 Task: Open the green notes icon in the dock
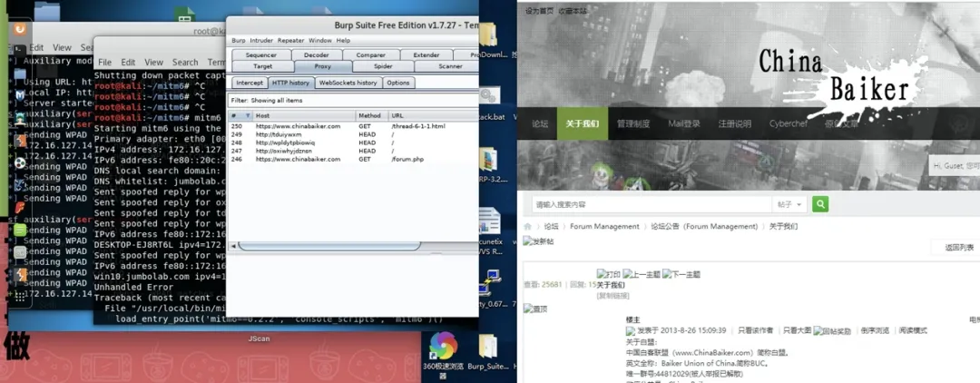click(20, 230)
